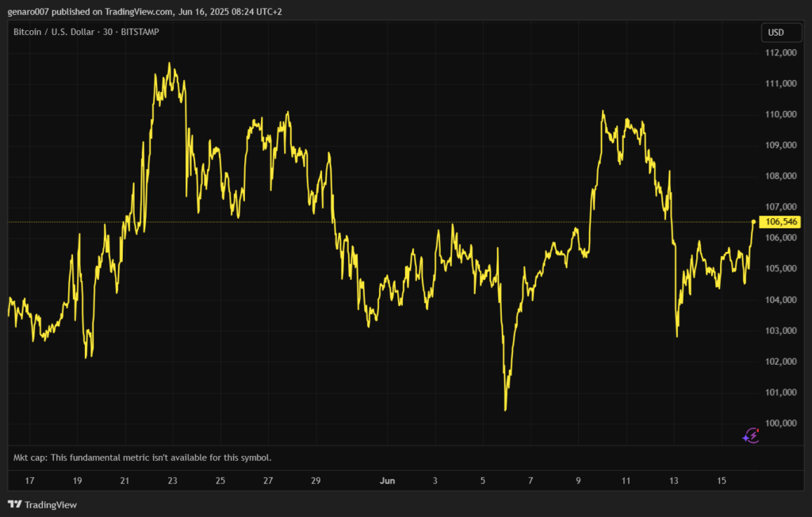Click the Mkt cap unavailable message
Image resolution: width=812 pixels, height=517 pixels.
[x=143, y=458]
